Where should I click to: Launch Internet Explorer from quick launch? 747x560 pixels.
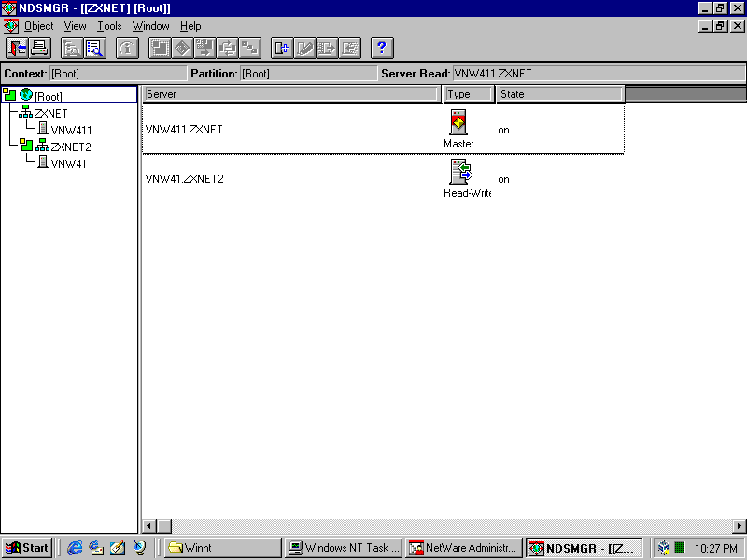point(75,548)
